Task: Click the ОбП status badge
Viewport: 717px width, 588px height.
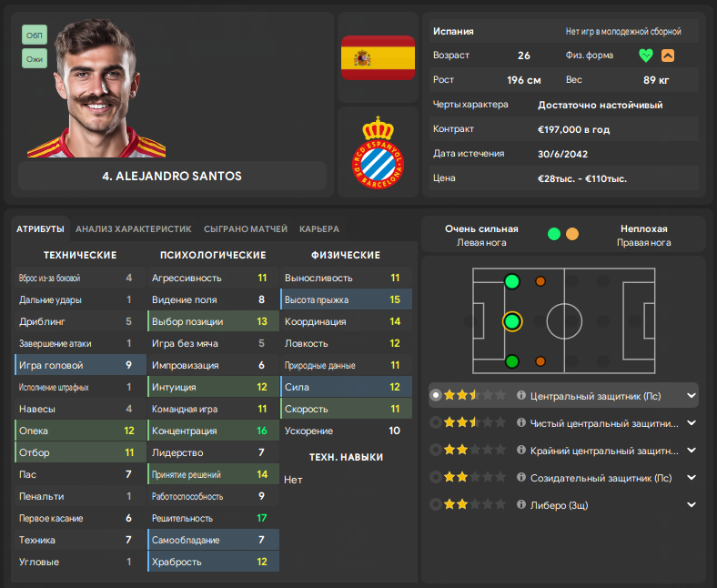Action: 35,35
